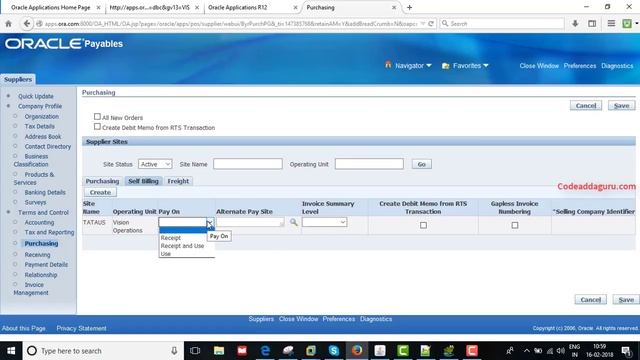Open the browser hamburger menu
Screen dimensions: 640x360
point(611,24)
